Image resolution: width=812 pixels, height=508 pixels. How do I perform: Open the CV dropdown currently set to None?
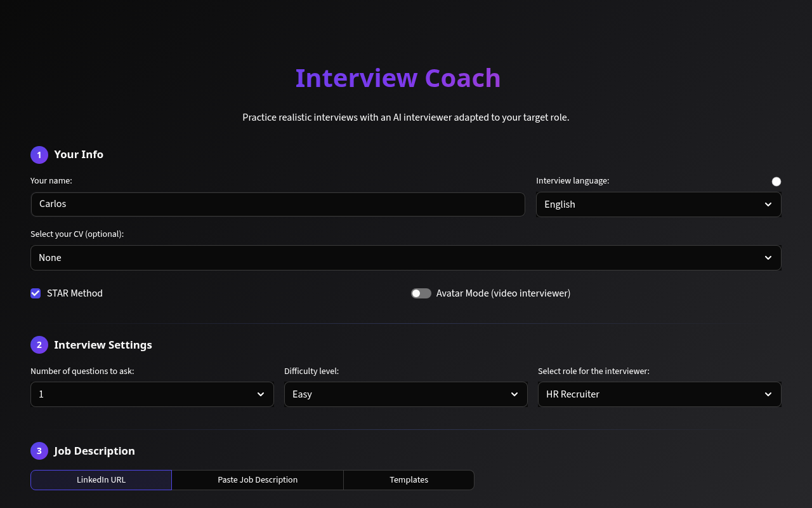point(406,258)
